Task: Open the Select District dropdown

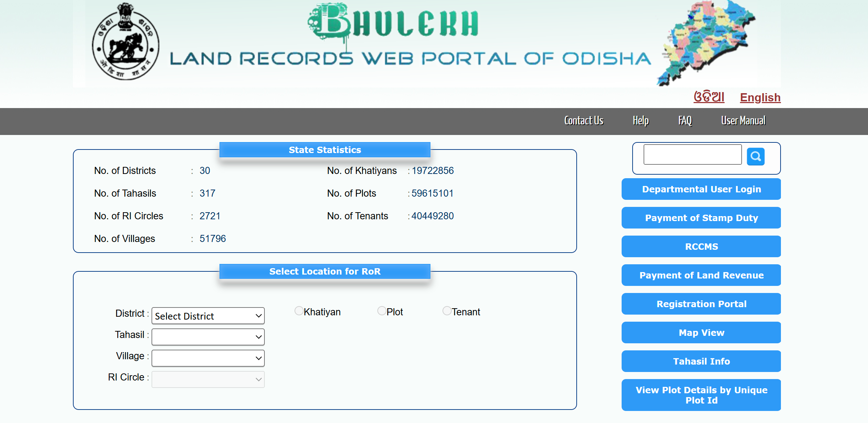Action: pyautogui.click(x=208, y=316)
